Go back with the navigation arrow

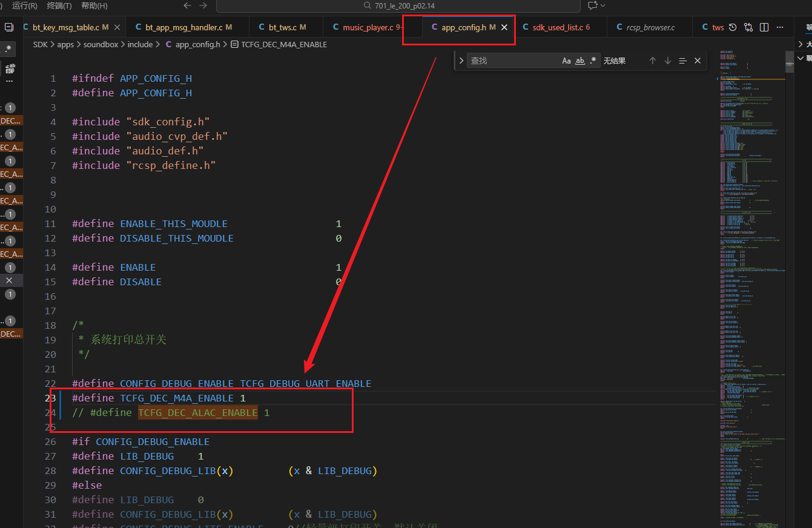[187, 5]
